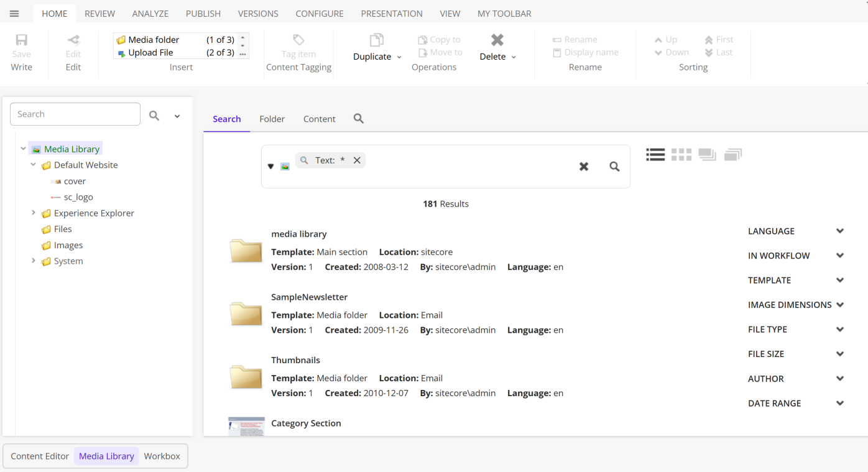This screenshot has width=868, height=472.
Task: Open the VERSIONS ribbon tab
Action: click(x=258, y=14)
